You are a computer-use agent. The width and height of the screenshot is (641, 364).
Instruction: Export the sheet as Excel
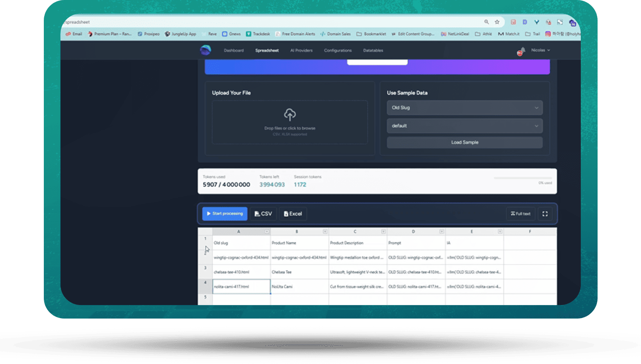293,214
